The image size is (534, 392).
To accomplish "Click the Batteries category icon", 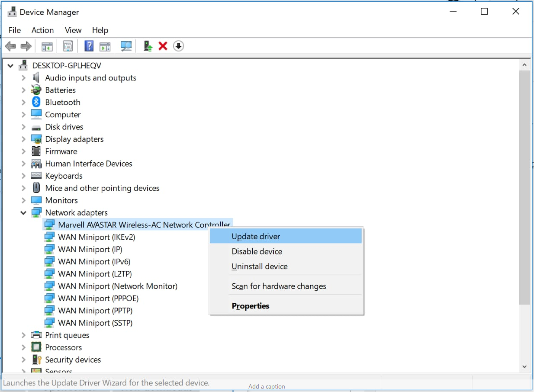I will (x=36, y=90).
